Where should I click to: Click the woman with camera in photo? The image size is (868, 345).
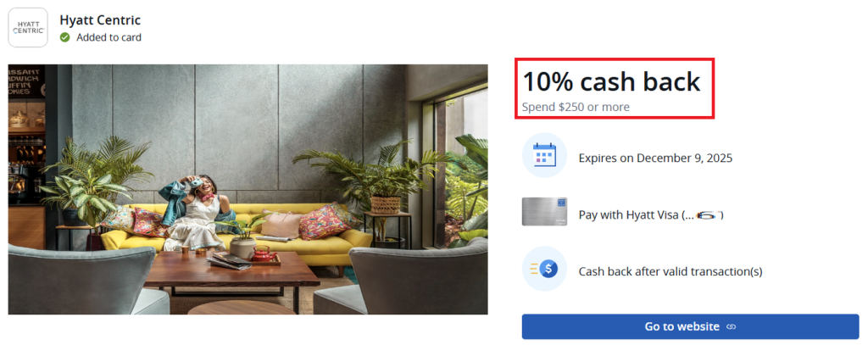click(199, 213)
